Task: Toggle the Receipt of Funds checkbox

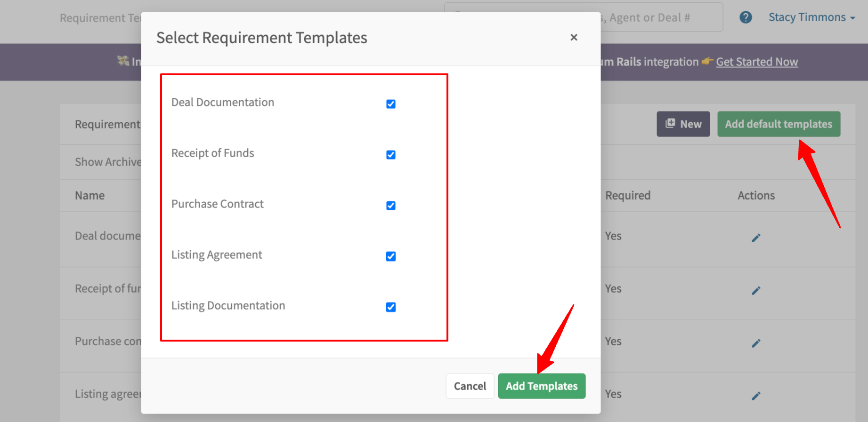Action: click(x=390, y=155)
